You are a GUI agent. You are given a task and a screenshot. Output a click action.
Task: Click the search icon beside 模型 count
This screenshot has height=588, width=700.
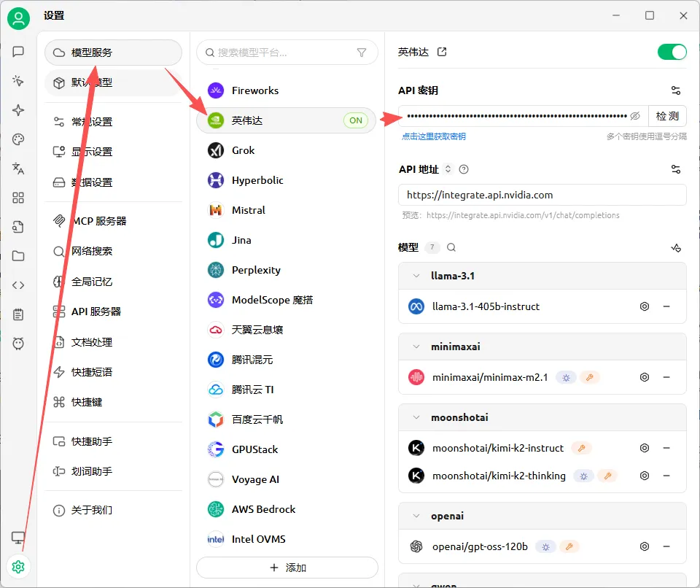(x=451, y=247)
